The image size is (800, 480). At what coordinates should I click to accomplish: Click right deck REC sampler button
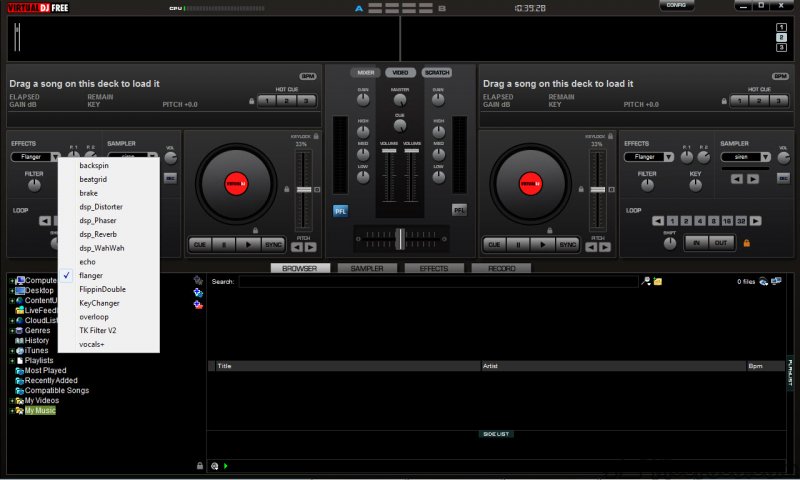[x=783, y=178]
